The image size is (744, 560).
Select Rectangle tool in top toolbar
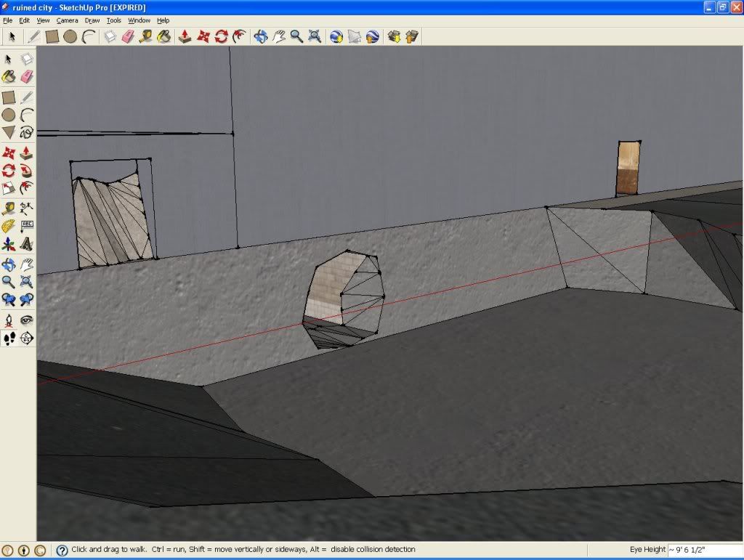[52, 36]
